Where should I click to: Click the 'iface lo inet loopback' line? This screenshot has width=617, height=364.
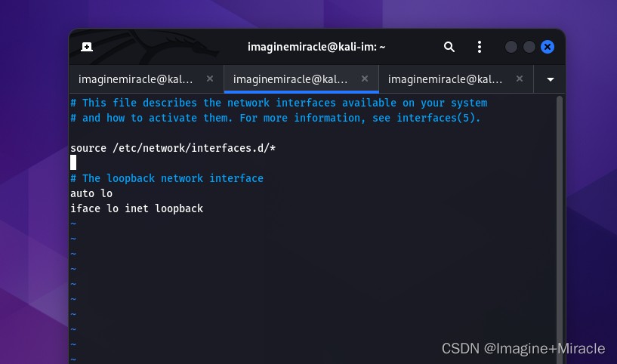(137, 208)
